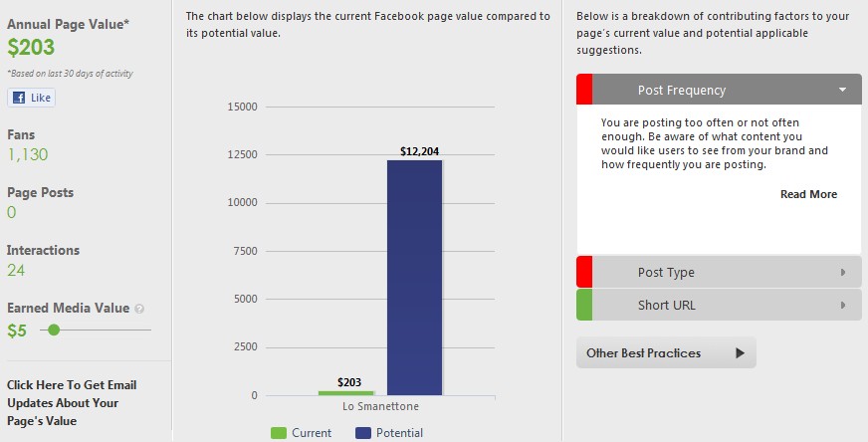Open the Read More link

(808, 194)
